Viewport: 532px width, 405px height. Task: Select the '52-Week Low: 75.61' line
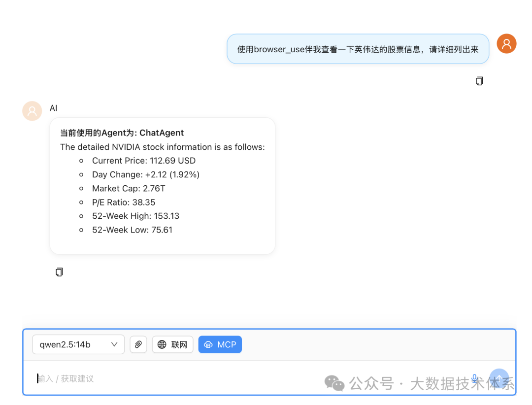pos(133,230)
